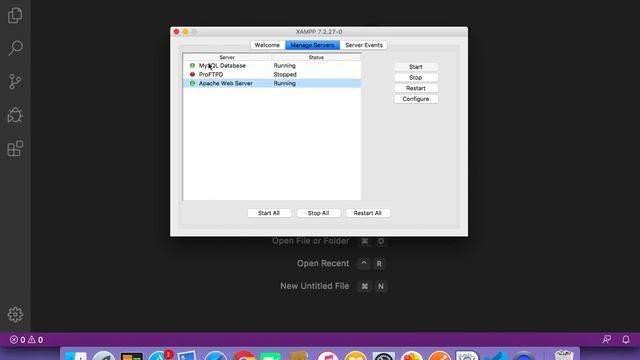The width and height of the screenshot is (640, 360).
Task: Click the Stopped status of ProFTPD
Action: pyautogui.click(x=285, y=74)
